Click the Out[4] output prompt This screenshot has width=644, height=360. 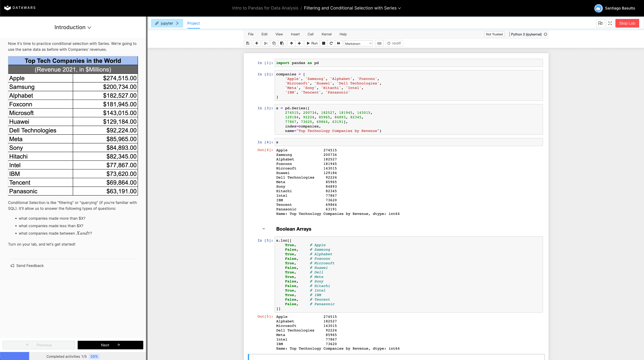pyautogui.click(x=265, y=150)
